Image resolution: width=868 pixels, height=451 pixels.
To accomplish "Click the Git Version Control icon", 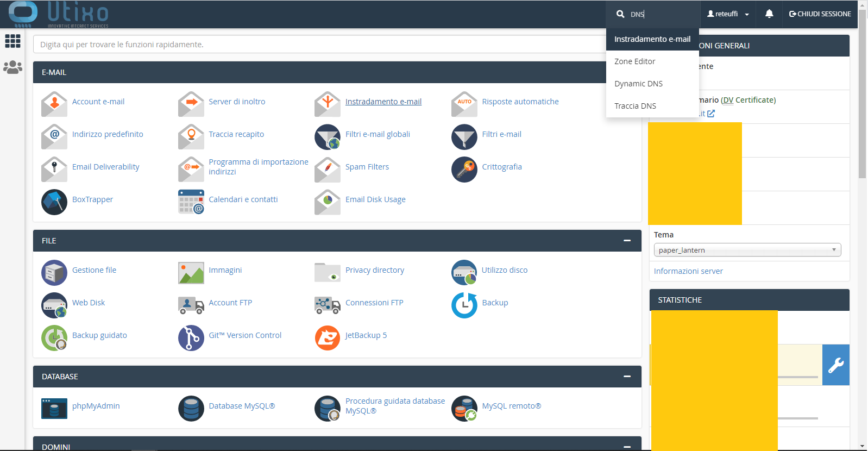I will click(191, 338).
